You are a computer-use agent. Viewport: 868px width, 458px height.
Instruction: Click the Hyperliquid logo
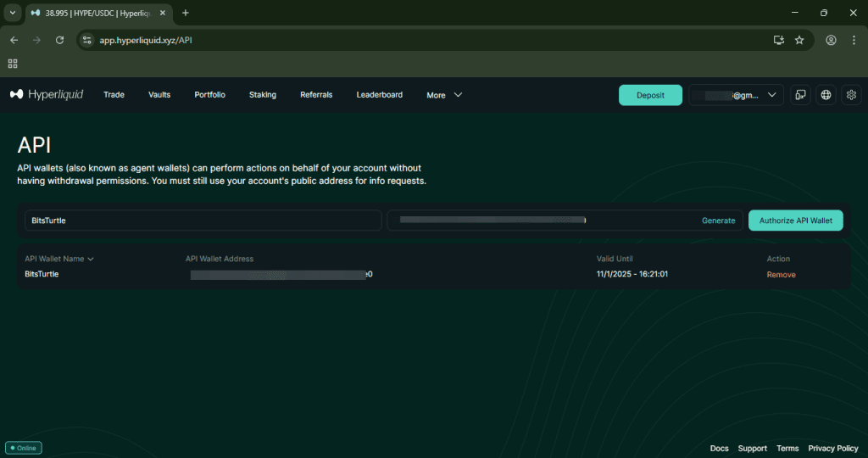coord(46,95)
